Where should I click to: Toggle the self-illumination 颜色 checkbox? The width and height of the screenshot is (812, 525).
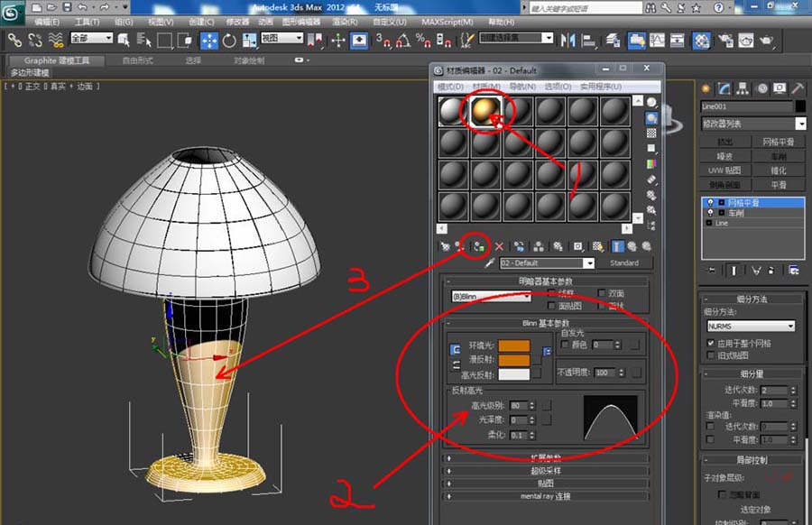[565, 345]
